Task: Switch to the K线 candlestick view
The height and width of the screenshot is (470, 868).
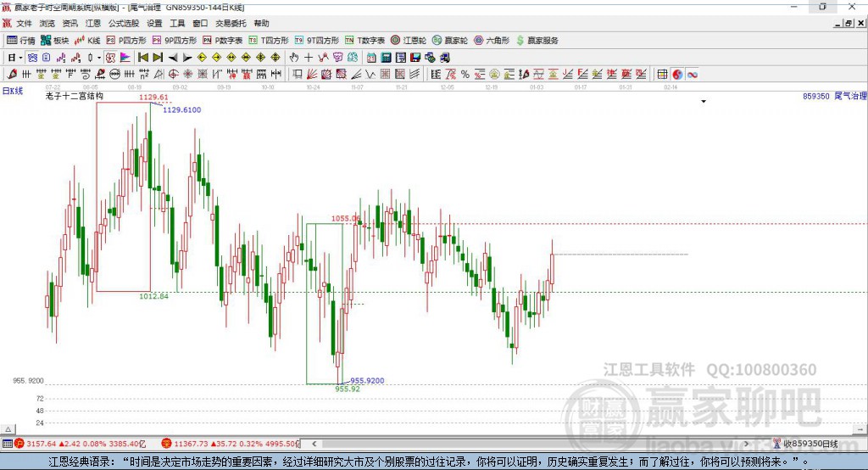Action: point(87,41)
